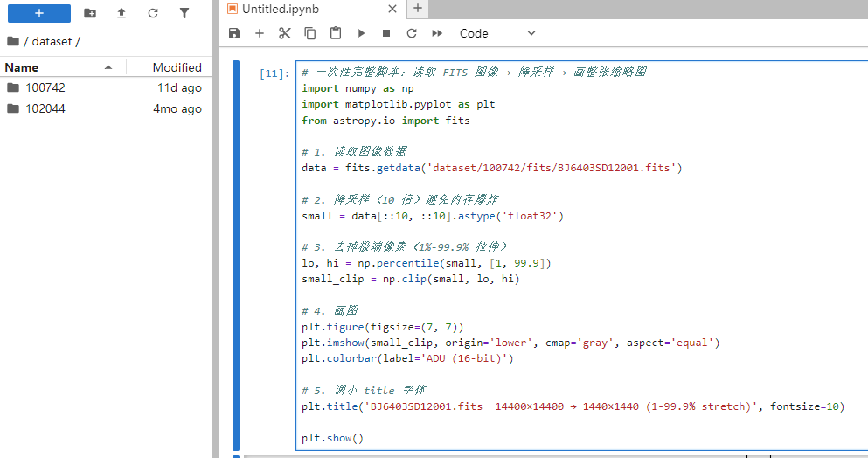Copy the selected cell
This screenshot has width=868, height=458.
pyautogui.click(x=310, y=33)
